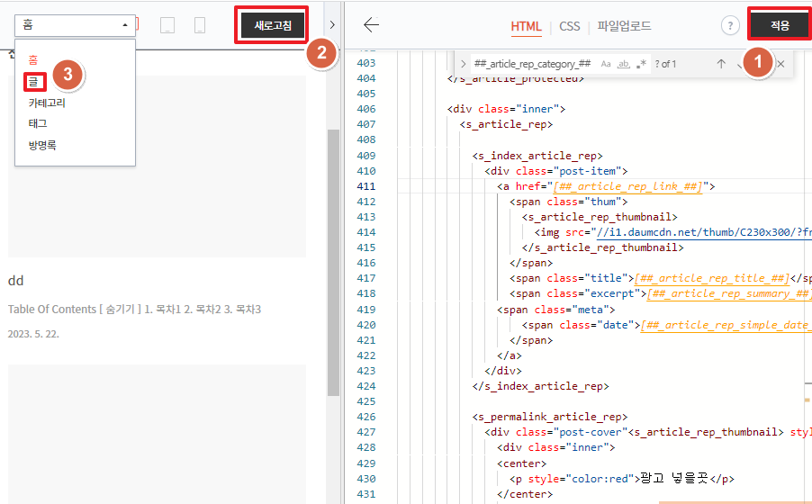Click the ? of 1 match count
This screenshot has width=812, height=504.
pos(665,64)
